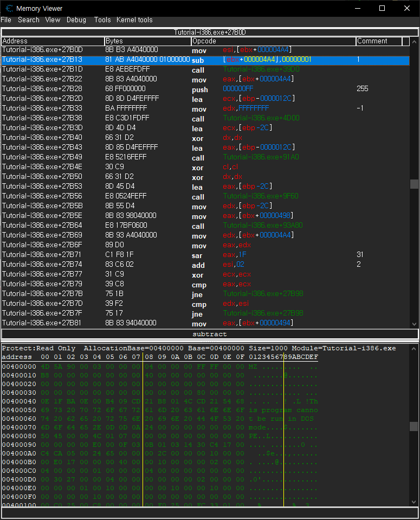
Task: Select the cmp edx,esi row
Action: pos(205,304)
